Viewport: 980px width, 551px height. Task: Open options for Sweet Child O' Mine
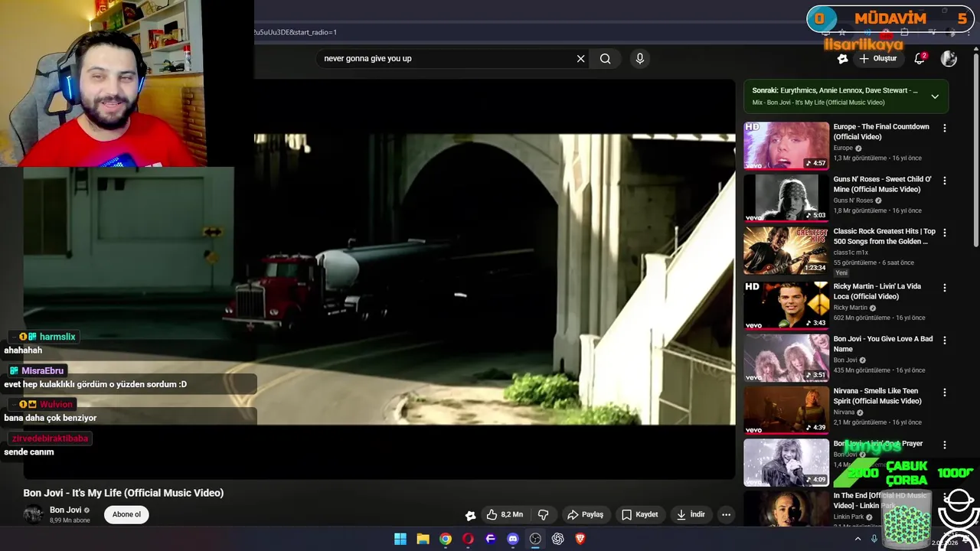pos(944,181)
